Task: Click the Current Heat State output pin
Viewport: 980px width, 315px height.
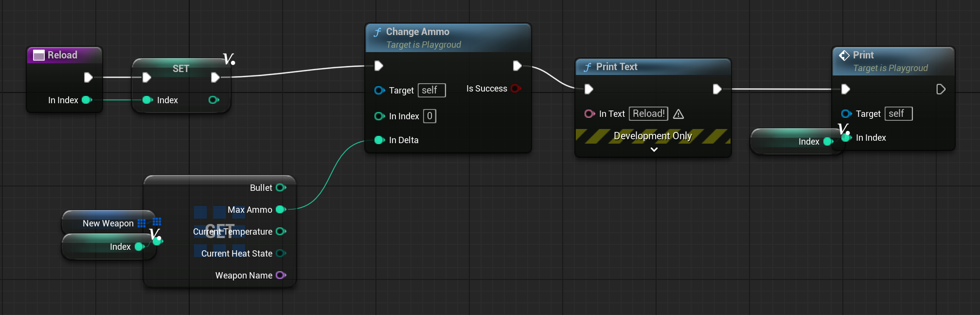Action: tap(281, 253)
